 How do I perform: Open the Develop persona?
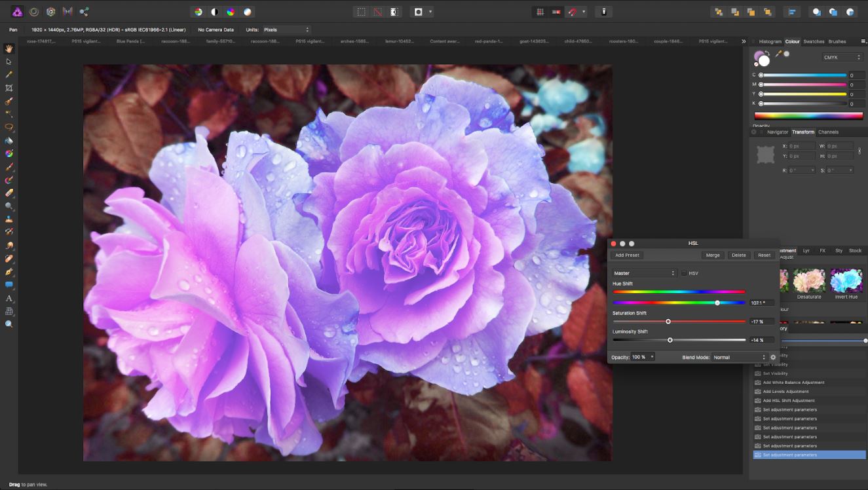(x=50, y=12)
